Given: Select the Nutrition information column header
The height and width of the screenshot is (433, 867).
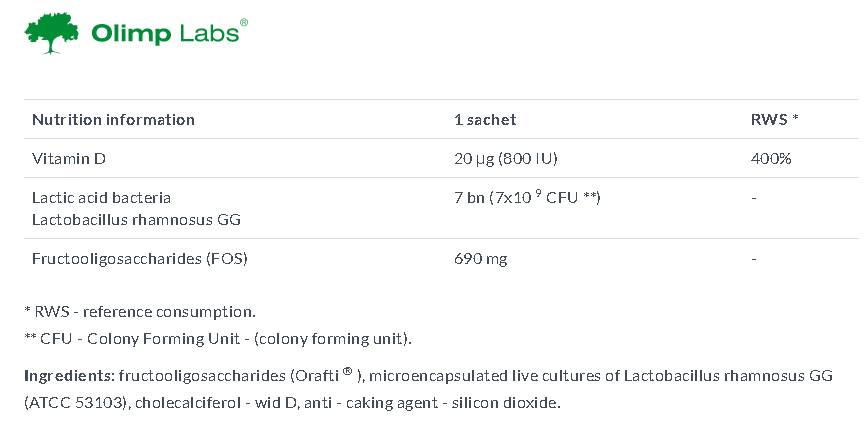Looking at the screenshot, I should [x=113, y=119].
